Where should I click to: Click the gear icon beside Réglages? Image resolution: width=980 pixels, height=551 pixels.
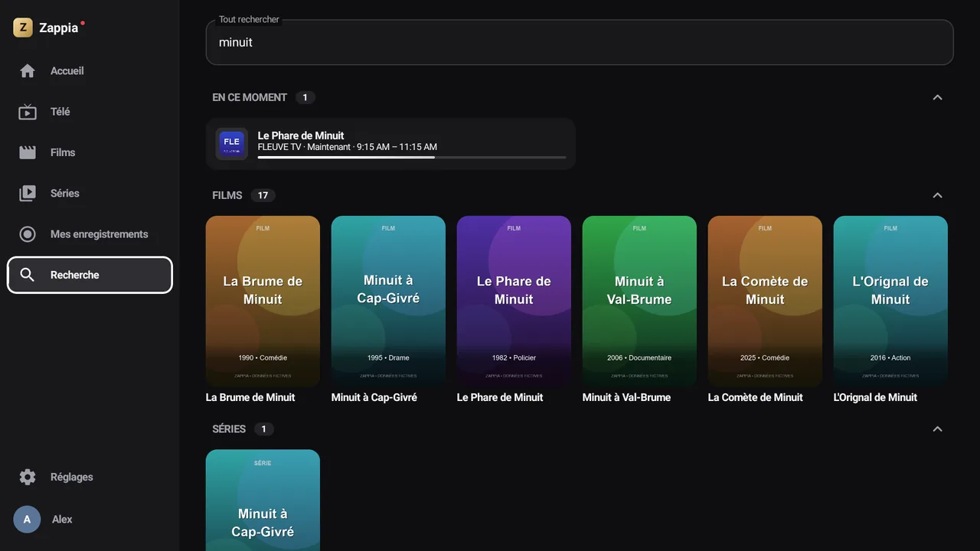(28, 477)
